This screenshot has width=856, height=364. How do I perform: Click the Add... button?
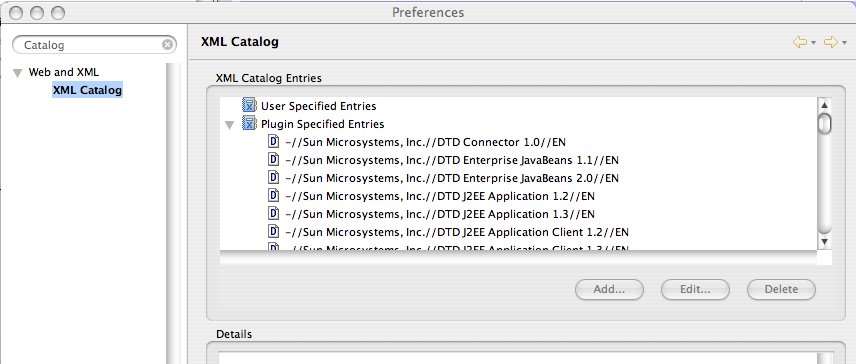tap(609, 289)
